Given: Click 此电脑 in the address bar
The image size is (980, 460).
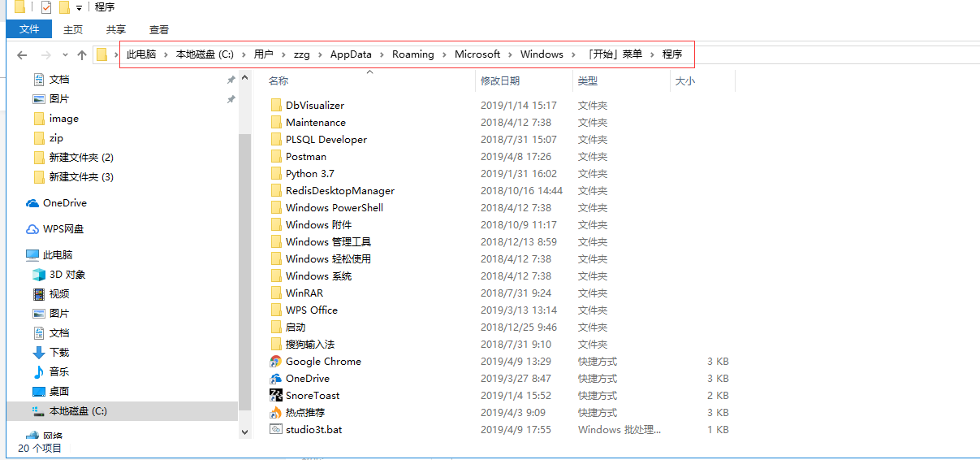Looking at the screenshot, I should [x=141, y=54].
